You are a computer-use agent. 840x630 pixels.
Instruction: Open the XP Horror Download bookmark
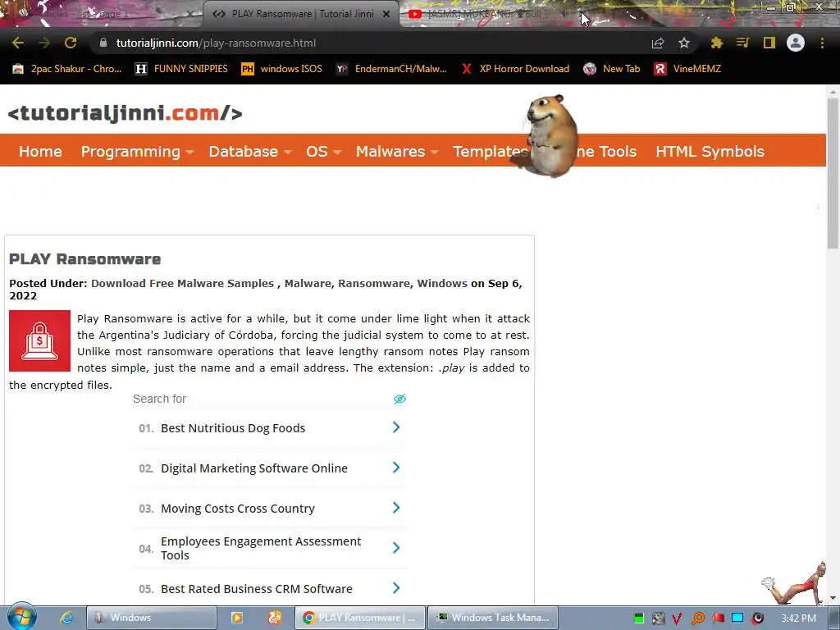515,69
